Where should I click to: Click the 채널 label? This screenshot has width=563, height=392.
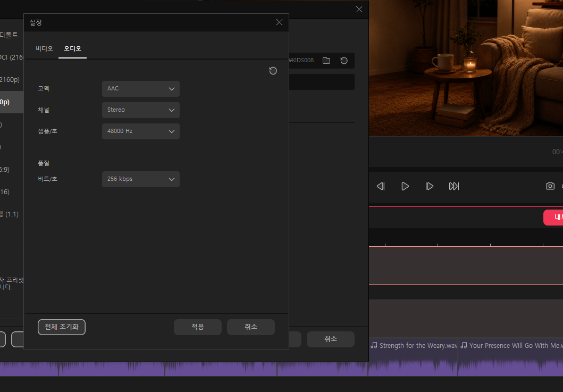[44, 110]
